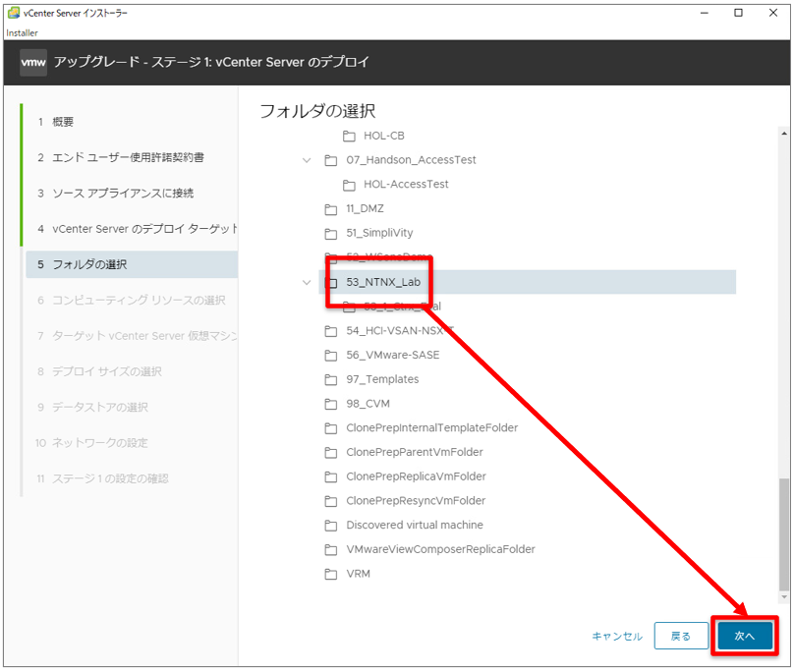Select the 07_Handson_AccessTest folder name
Screen dimensions: 794x672
click(x=411, y=160)
